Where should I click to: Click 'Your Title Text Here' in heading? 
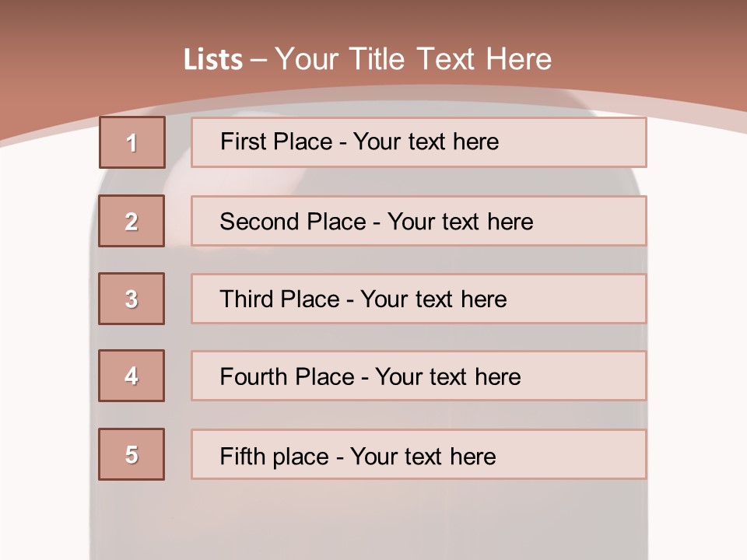tap(413, 60)
